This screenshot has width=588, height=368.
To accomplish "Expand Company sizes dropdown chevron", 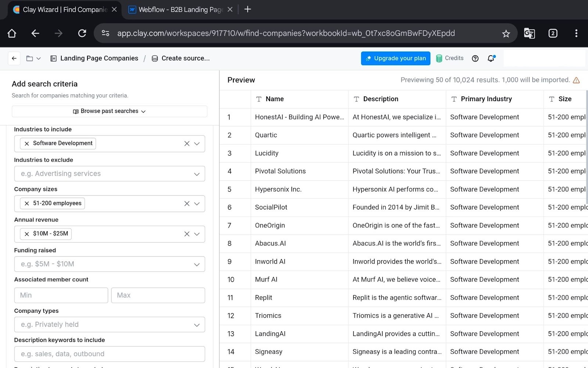I will pyautogui.click(x=197, y=204).
